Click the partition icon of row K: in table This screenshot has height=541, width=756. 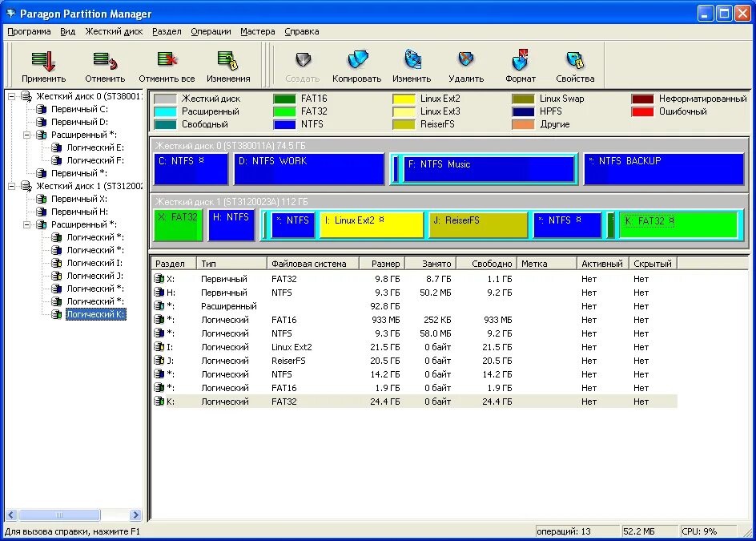pyautogui.click(x=159, y=401)
